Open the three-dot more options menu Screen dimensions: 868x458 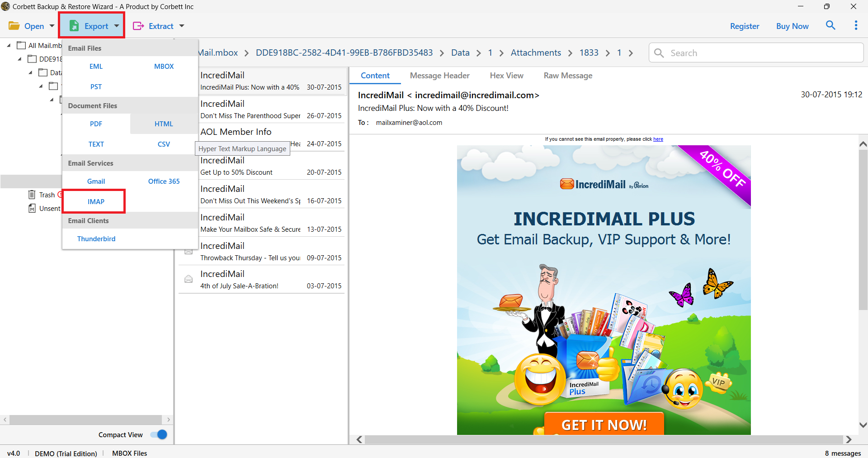pos(856,25)
